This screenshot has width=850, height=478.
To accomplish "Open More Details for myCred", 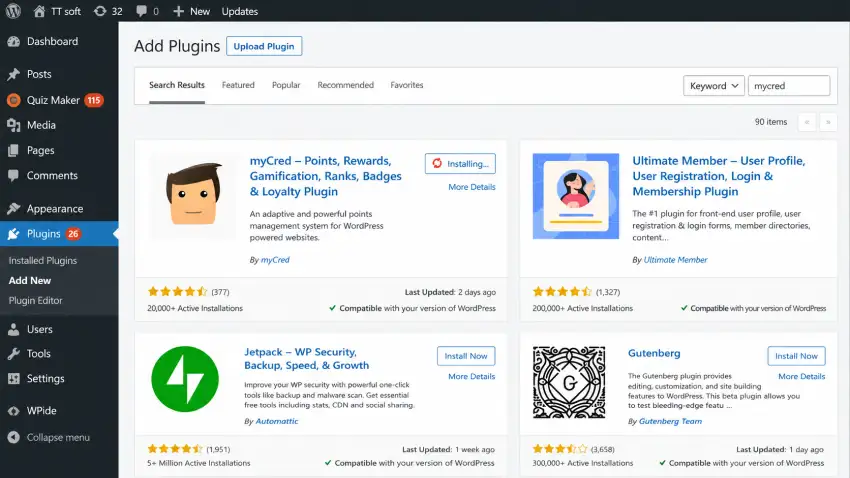I will point(472,187).
